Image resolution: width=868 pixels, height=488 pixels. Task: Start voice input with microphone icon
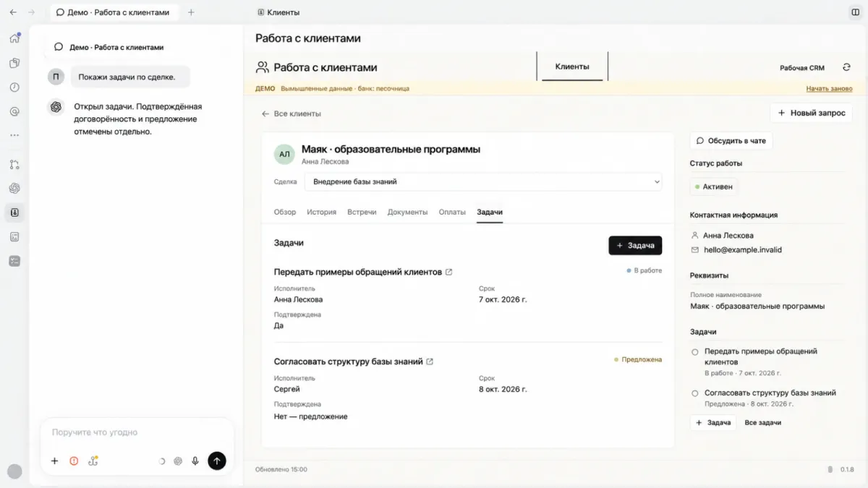(x=195, y=461)
